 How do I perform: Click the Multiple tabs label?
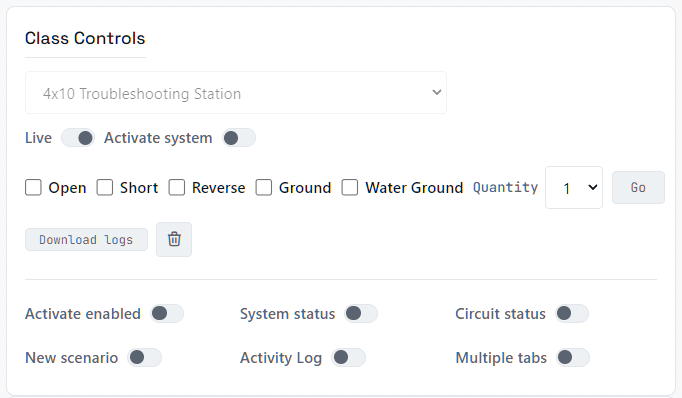coord(501,358)
